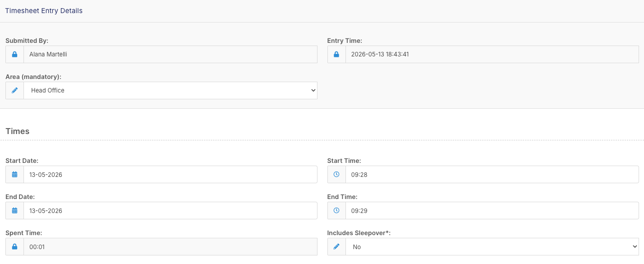Click the End Time label
This screenshot has height=264, width=644.
(342, 197)
